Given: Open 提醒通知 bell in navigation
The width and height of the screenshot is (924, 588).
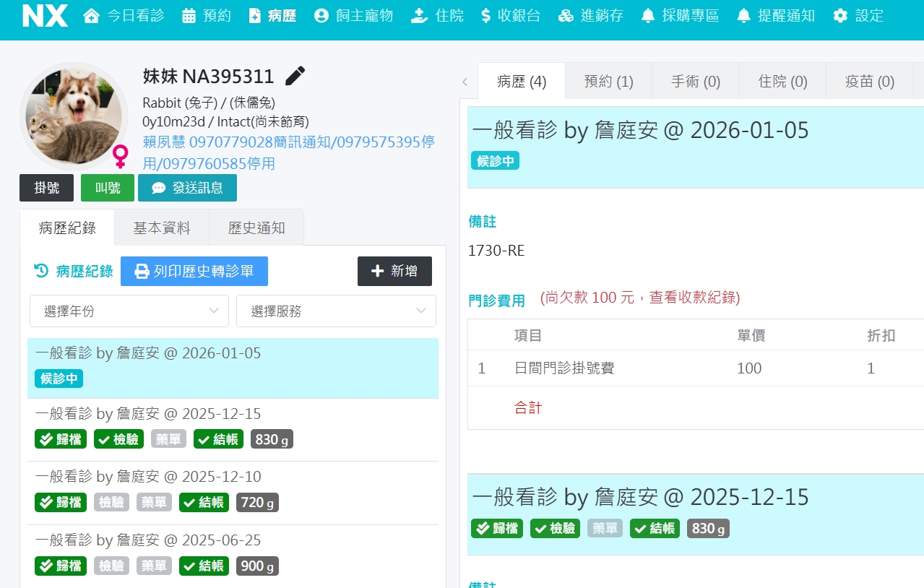Looking at the screenshot, I should tap(776, 16).
